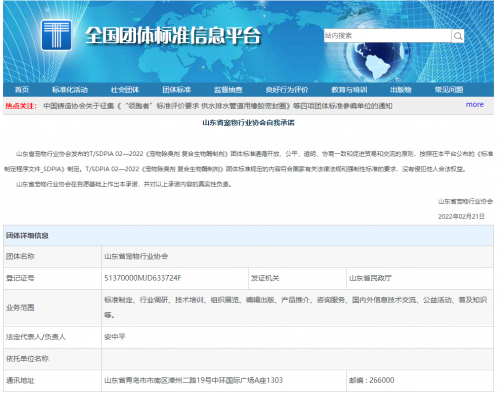Click the 依托单位名称 label cell
This screenshot has height=394, width=500.
52,359
